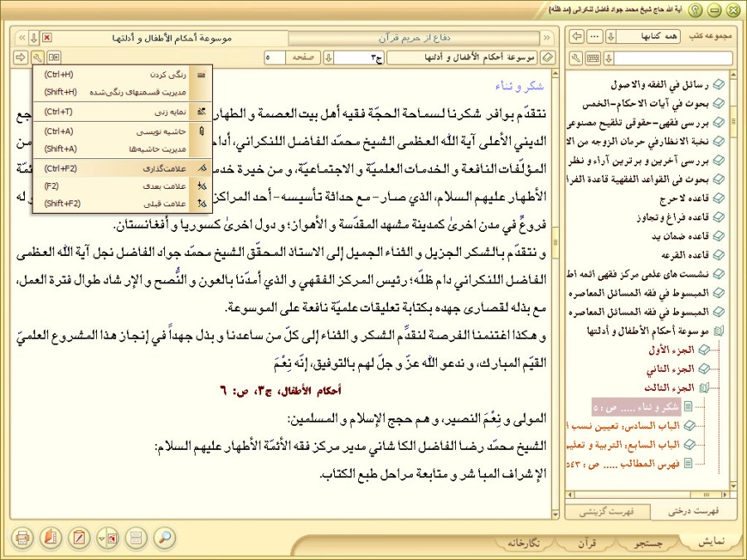The width and height of the screenshot is (747, 560).
Task: Click the lightbulb help icon in the title bar
Action: (x=696, y=9)
